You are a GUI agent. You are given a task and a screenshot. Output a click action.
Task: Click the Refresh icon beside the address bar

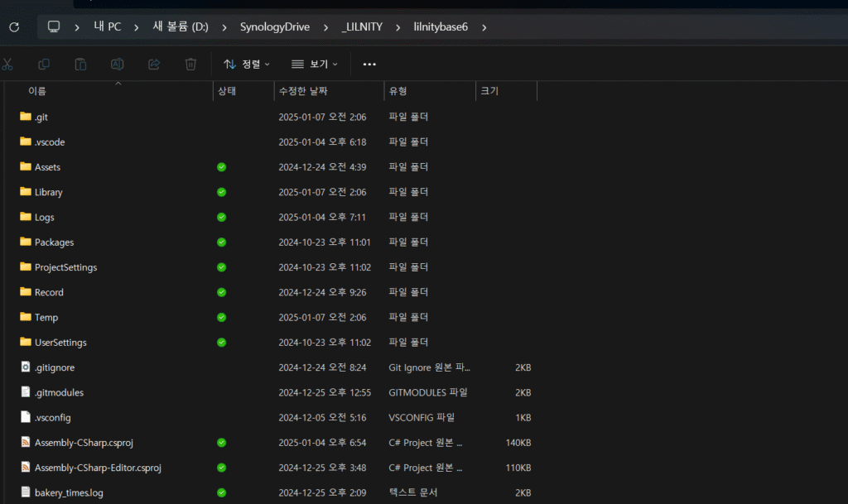[14, 27]
